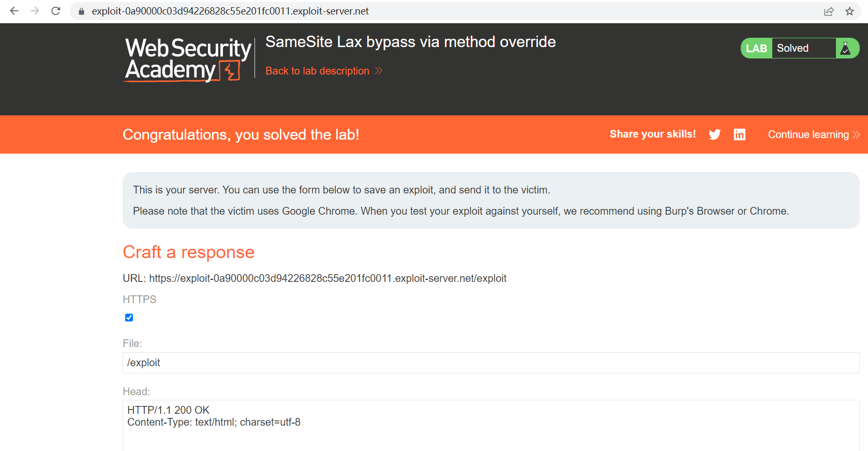Bookmark the page with the star icon
Viewport: 868px width, 451px height.
849,11
